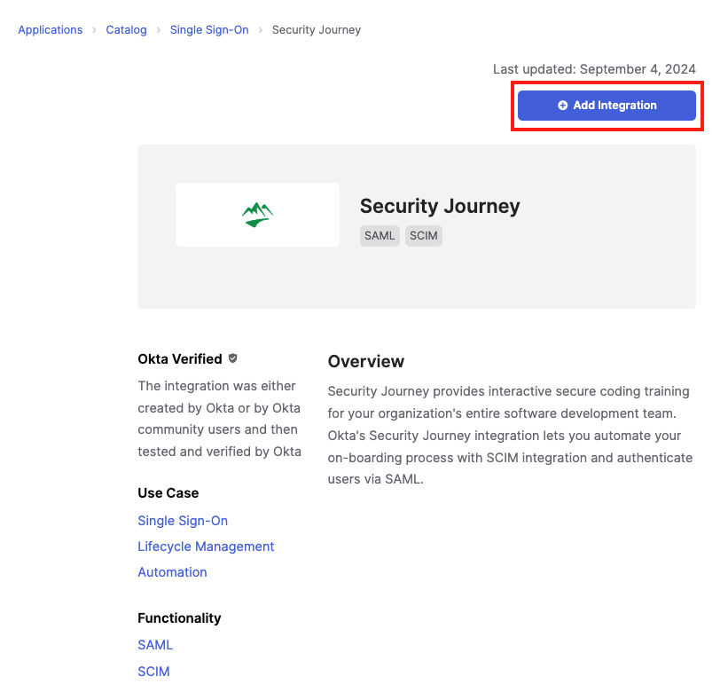The image size is (728, 700).
Task: Open the SAML link under Functionality
Action: 155,645
